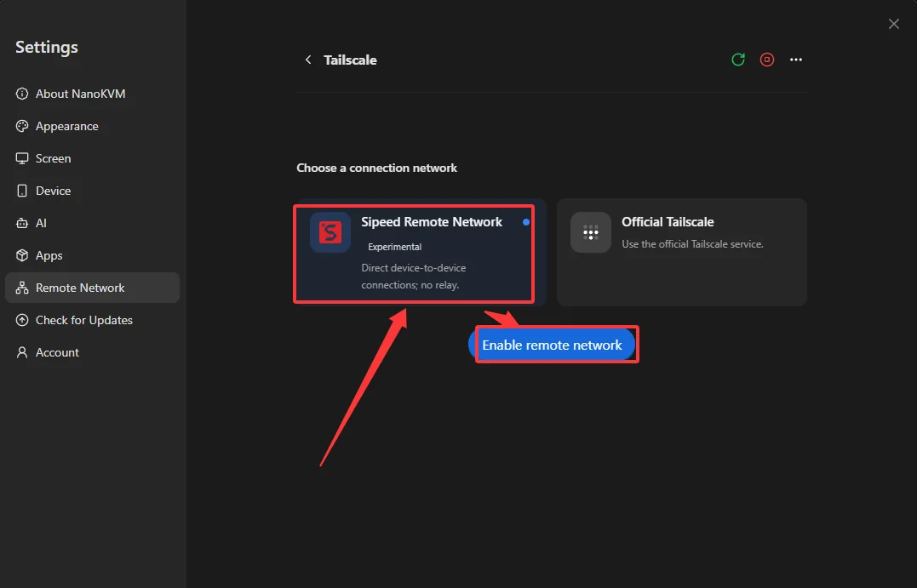The image size is (917, 588).
Task: Stop Tailscale using the red stop icon
Action: coord(766,60)
